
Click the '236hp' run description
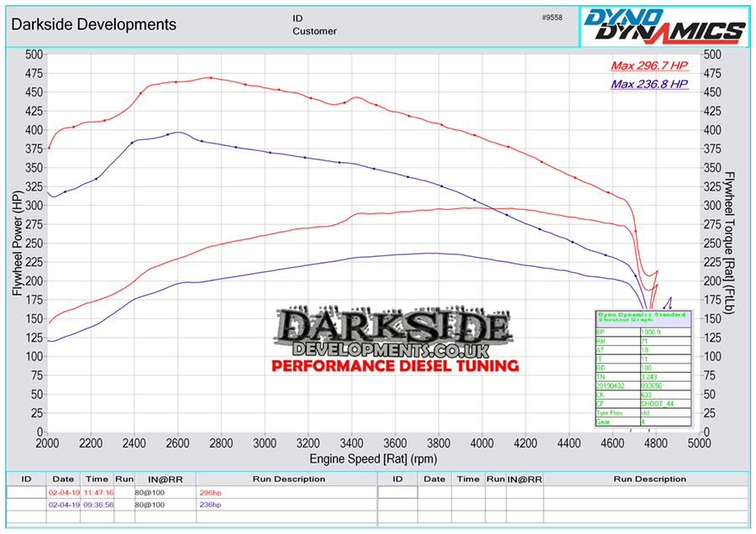click(210, 505)
